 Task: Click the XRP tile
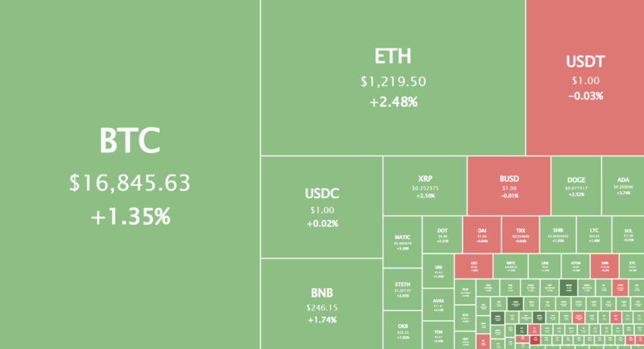pos(425,186)
